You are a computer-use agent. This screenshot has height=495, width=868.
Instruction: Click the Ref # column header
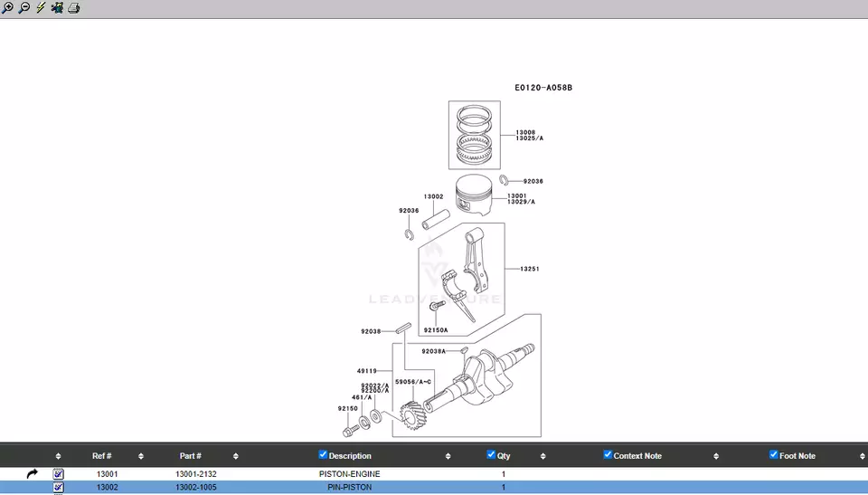coord(101,456)
